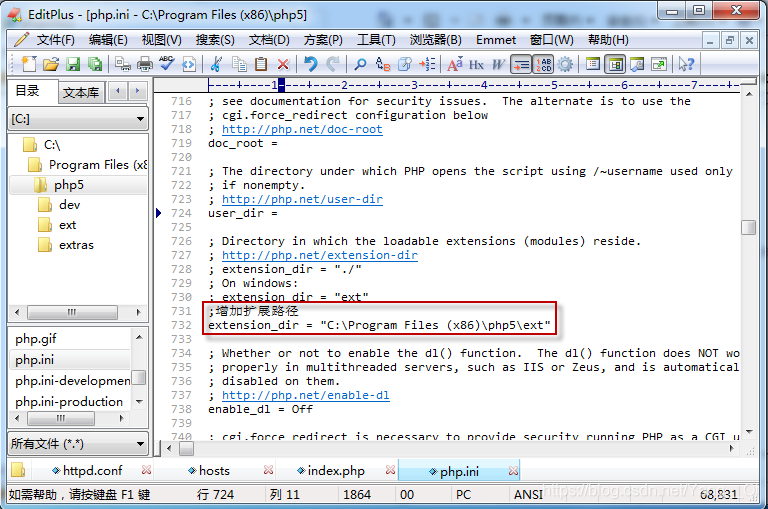
Task: Paste from clipboard icon
Action: click(x=261, y=64)
